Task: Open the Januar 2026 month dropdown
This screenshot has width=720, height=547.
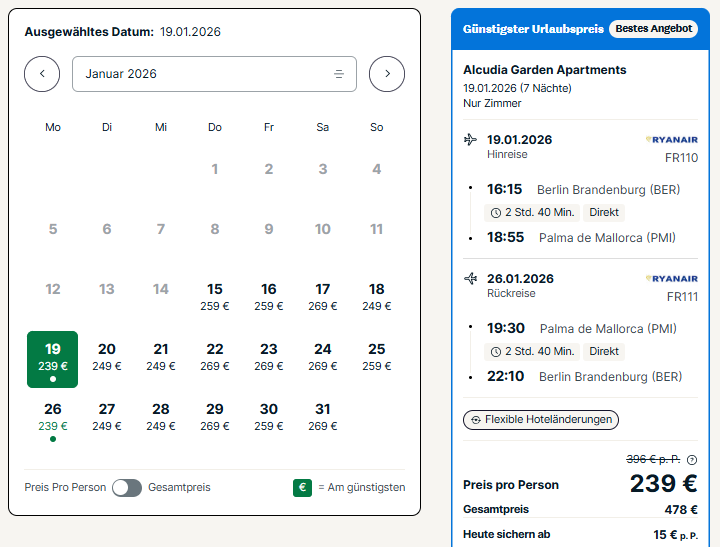Action: point(214,74)
